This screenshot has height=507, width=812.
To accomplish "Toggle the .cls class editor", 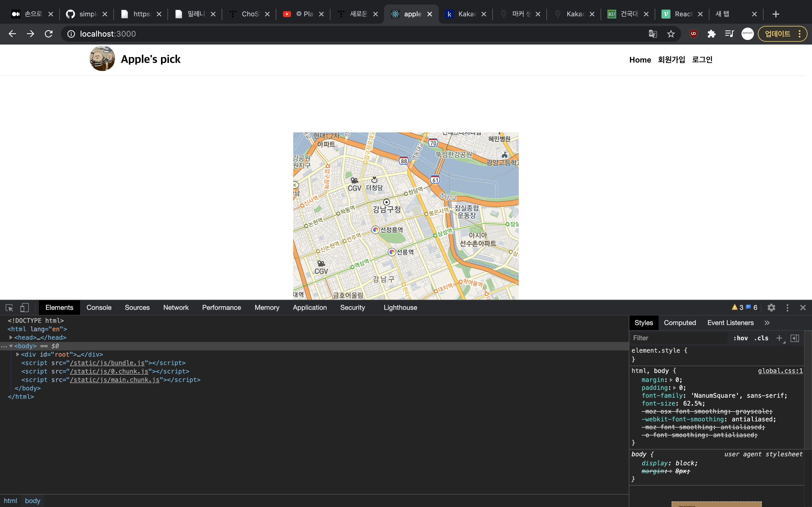I will pyautogui.click(x=761, y=338).
